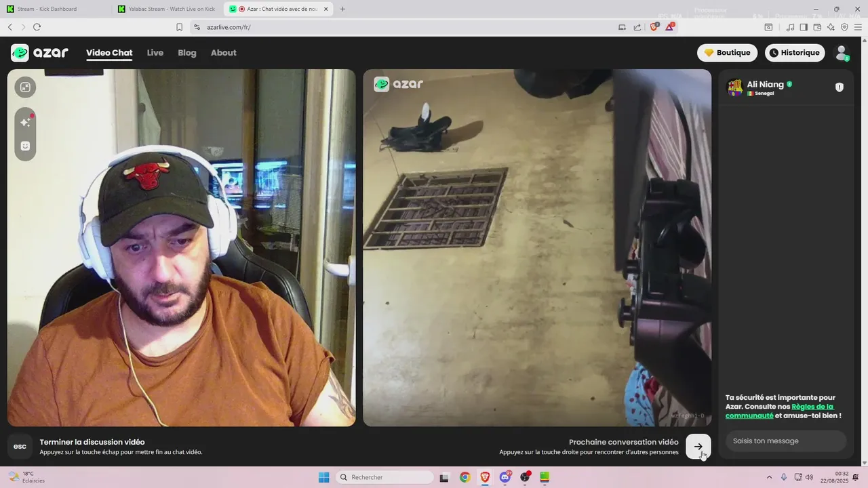Click the next conversation arrow button

698,447
